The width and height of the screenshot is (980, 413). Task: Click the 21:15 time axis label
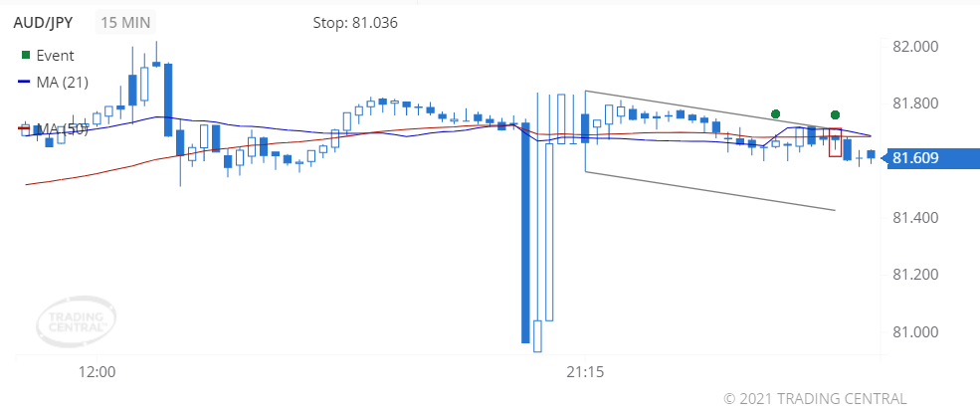click(x=585, y=372)
